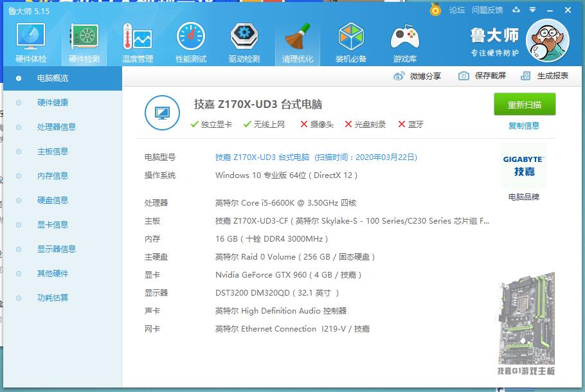The width and height of the screenshot is (585, 392).
Task: Launch 驱动检测 driver detection
Action: pos(244,41)
